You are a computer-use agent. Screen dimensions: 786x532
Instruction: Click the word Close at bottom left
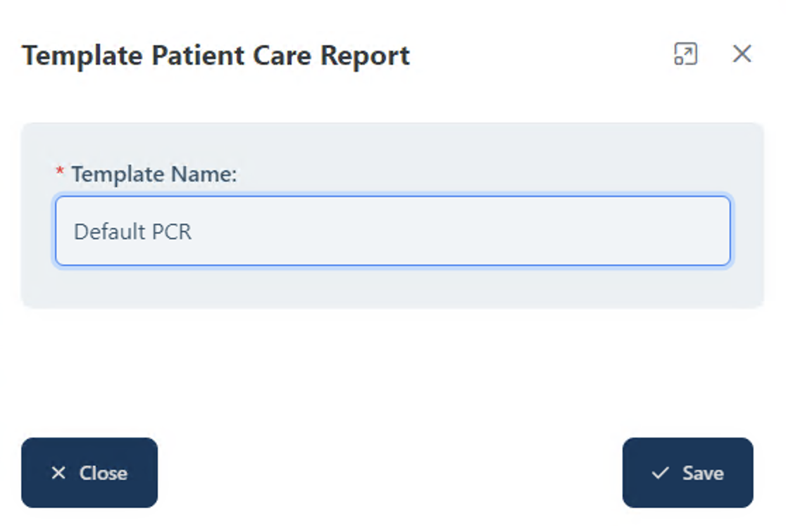coord(103,473)
